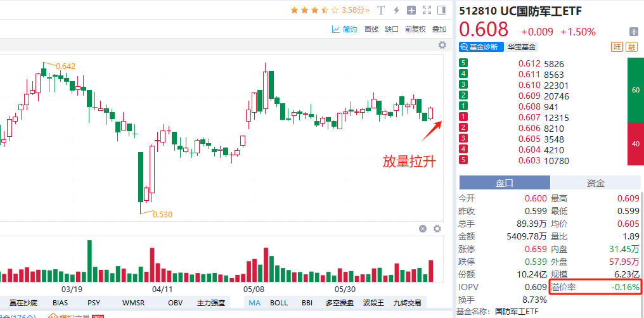644x318 pixels.
Task: Click buy level 1 price 0.607
Action: [x=529, y=118]
